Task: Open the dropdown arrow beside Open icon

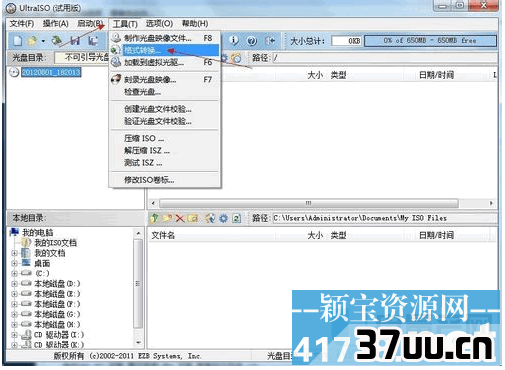Action: (x=43, y=41)
